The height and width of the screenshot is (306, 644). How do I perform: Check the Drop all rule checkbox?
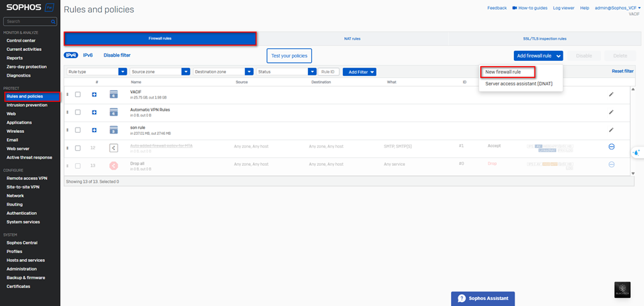[78, 166]
